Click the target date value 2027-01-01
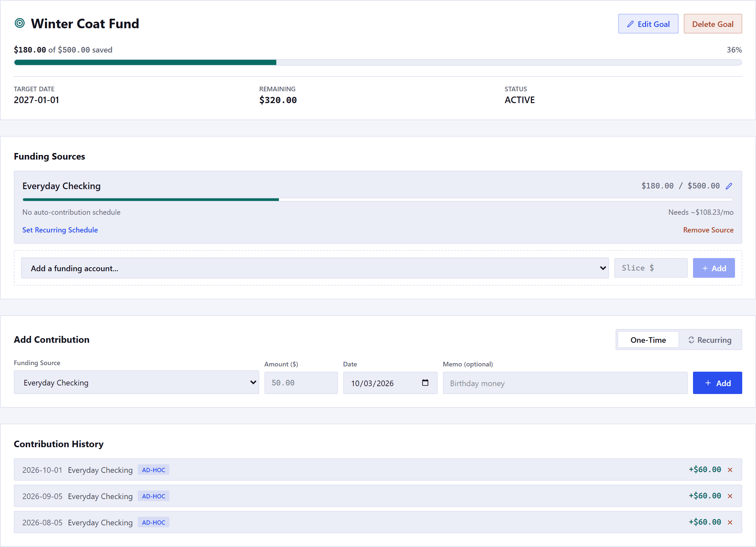 [x=36, y=100]
